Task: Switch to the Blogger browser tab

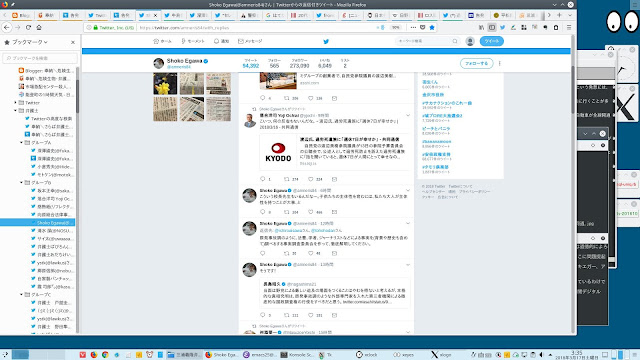Action: pyautogui.click(x=21, y=15)
